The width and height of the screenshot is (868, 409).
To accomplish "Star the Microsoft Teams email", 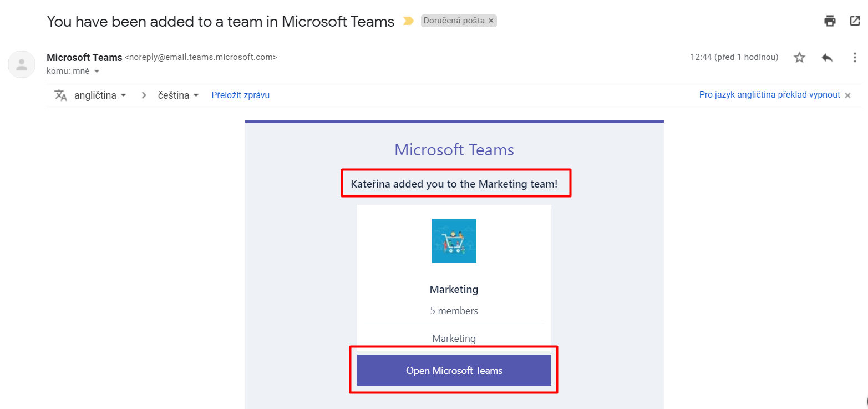I will pyautogui.click(x=799, y=57).
